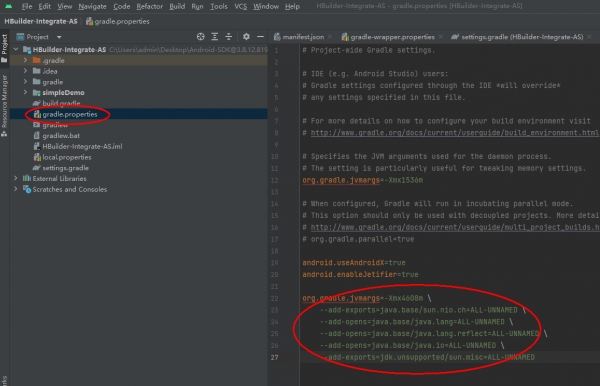The image size is (600, 386).
Task: Open the Navigate menu
Action: coord(92,7)
